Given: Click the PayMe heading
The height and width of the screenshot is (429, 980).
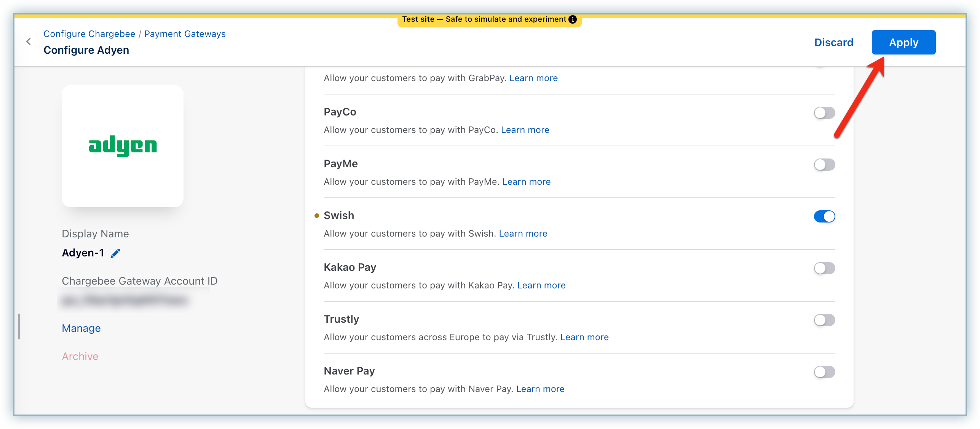Looking at the screenshot, I should (x=341, y=164).
